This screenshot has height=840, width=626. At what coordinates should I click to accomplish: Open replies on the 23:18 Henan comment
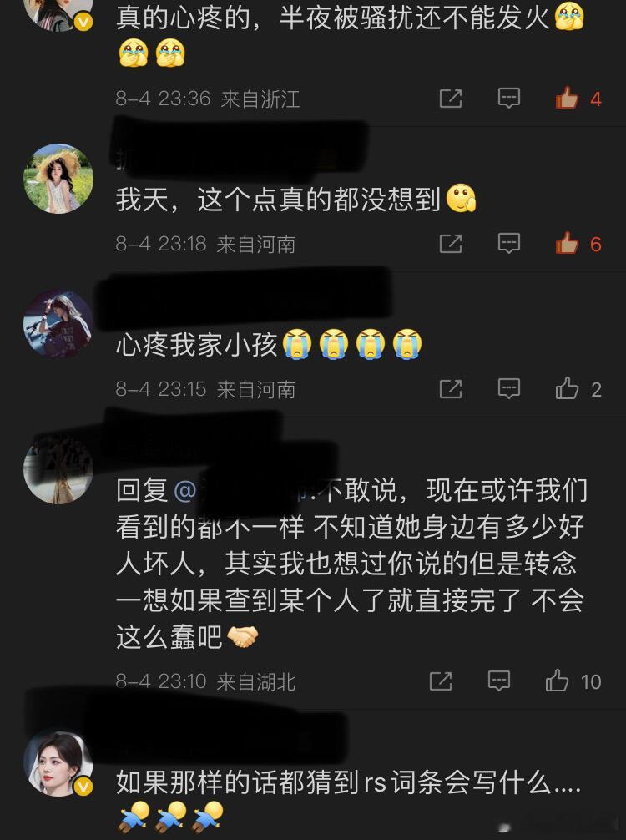[x=508, y=244]
